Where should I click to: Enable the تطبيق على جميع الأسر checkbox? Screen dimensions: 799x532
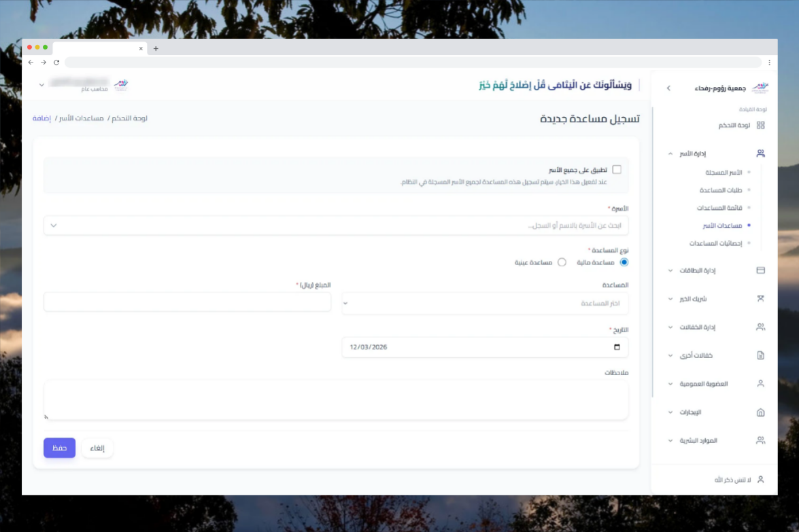[617, 170]
